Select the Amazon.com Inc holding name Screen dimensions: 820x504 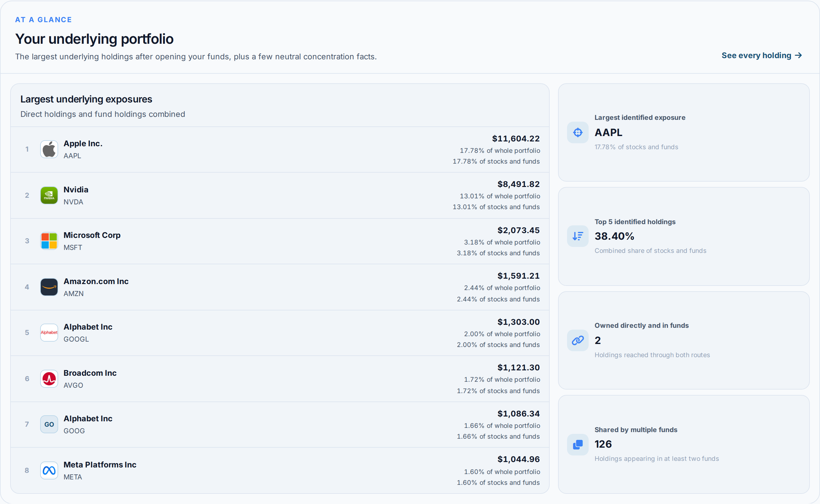click(96, 281)
